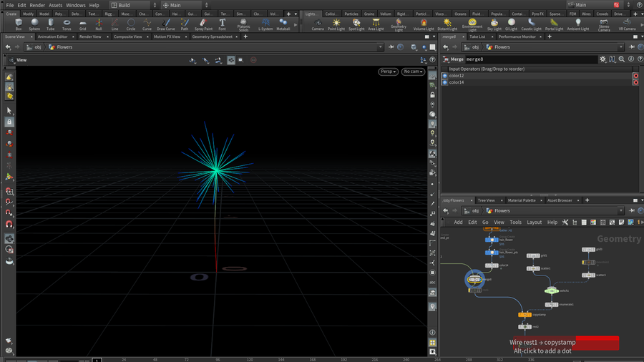Toggle pin on the parameter pane
644x362 pixels.
(632, 47)
